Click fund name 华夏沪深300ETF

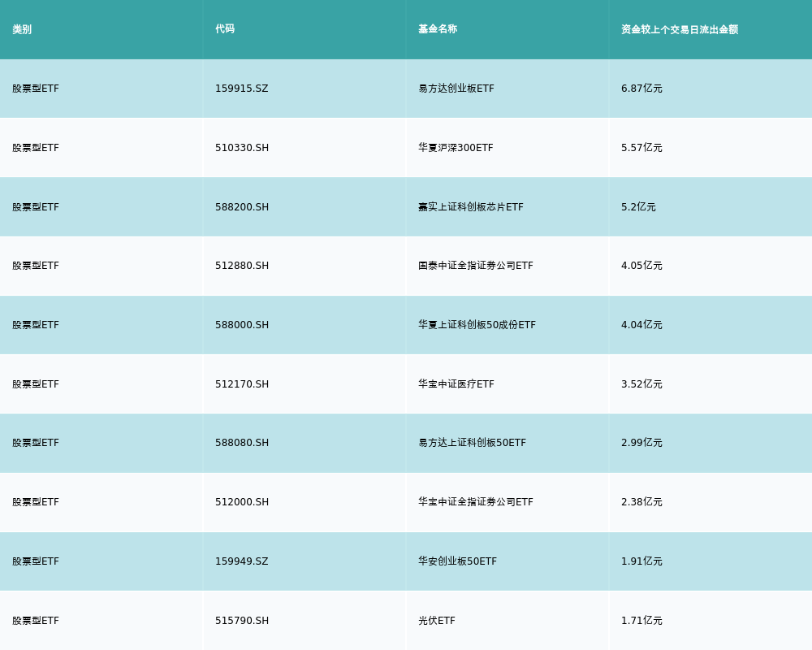point(456,148)
